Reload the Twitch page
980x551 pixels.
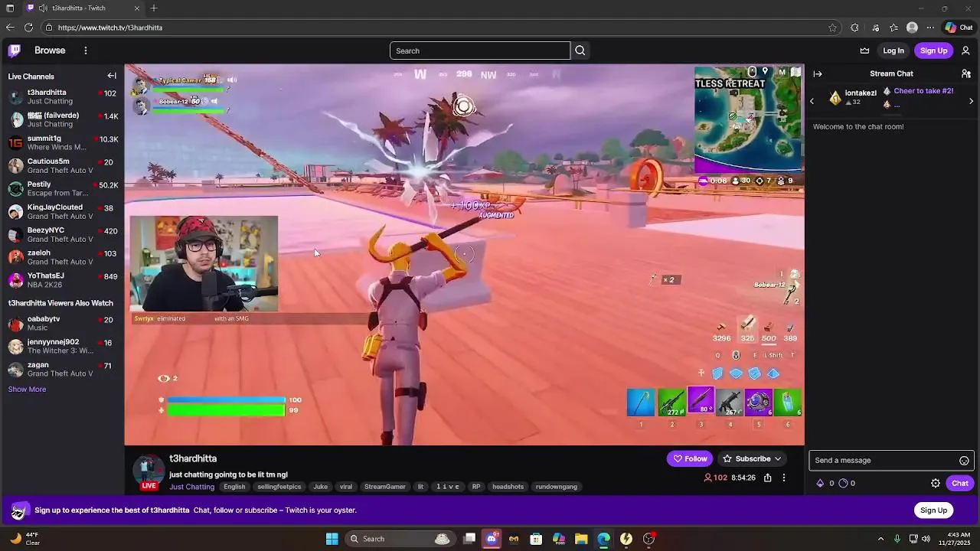[x=28, y=28]
